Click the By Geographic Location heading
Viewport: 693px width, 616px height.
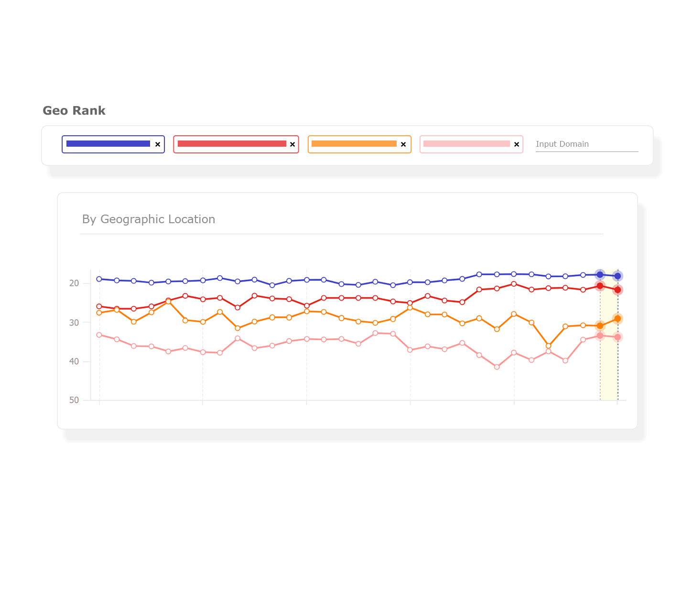point(149,219)
